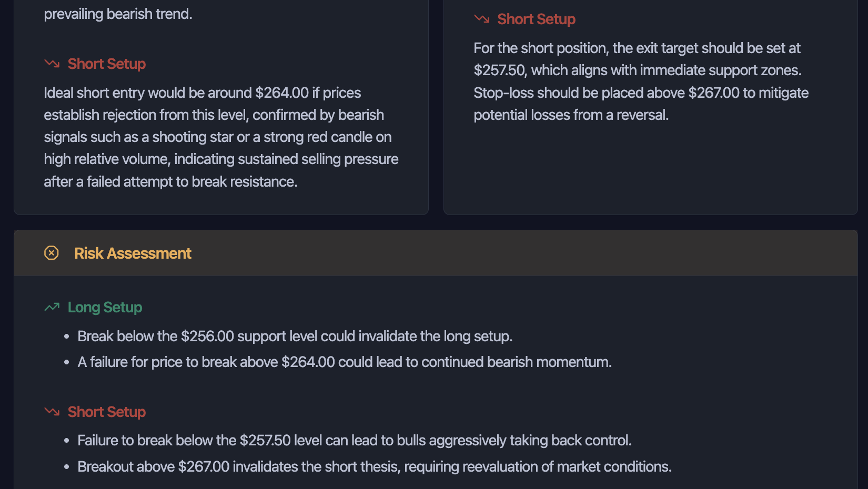The height and width of the screenshot is (489, 868).
Task: Click the 'prevailing bearish trend' text
Action: pyautogui.click(x=118, y=14)
